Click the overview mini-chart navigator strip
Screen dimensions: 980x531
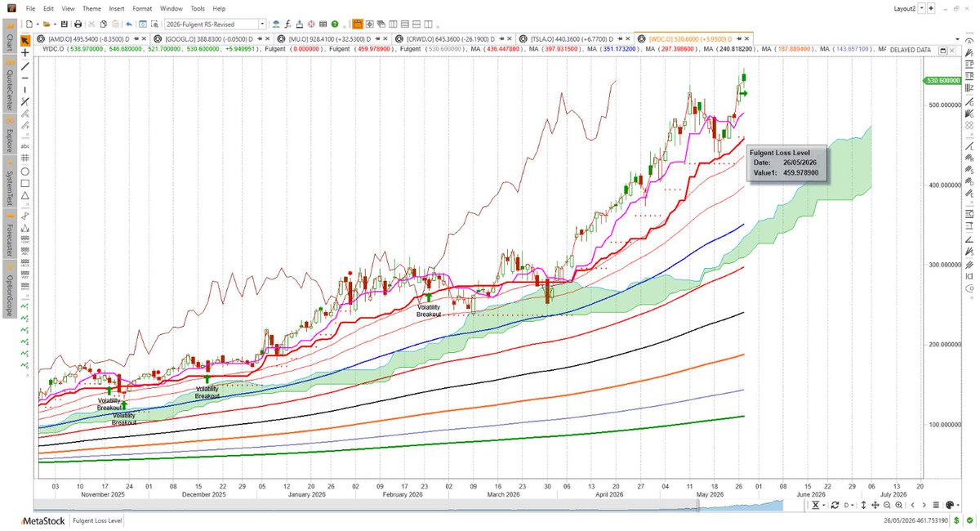(408, 505)
